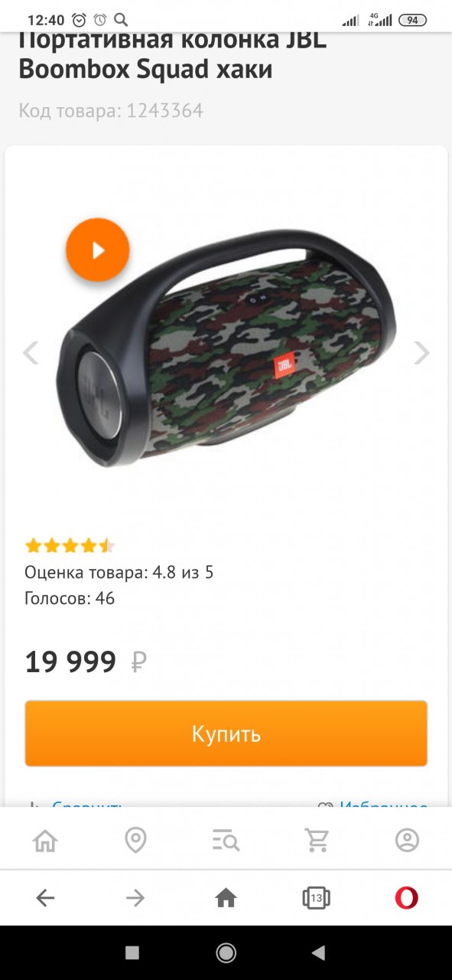Tap the orange Купить button
The width and height of the screenshot is (452, 980).
(x=226, y=733)
